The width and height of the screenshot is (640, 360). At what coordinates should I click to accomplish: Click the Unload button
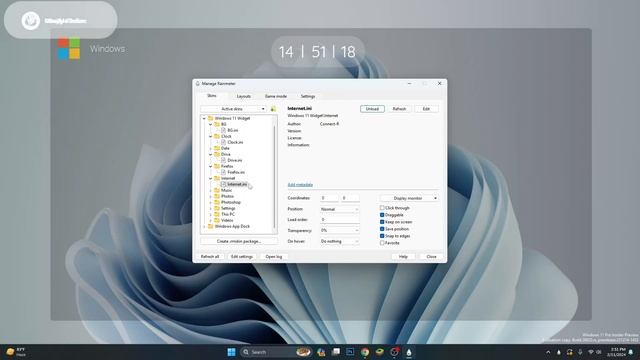pos(372,109)
